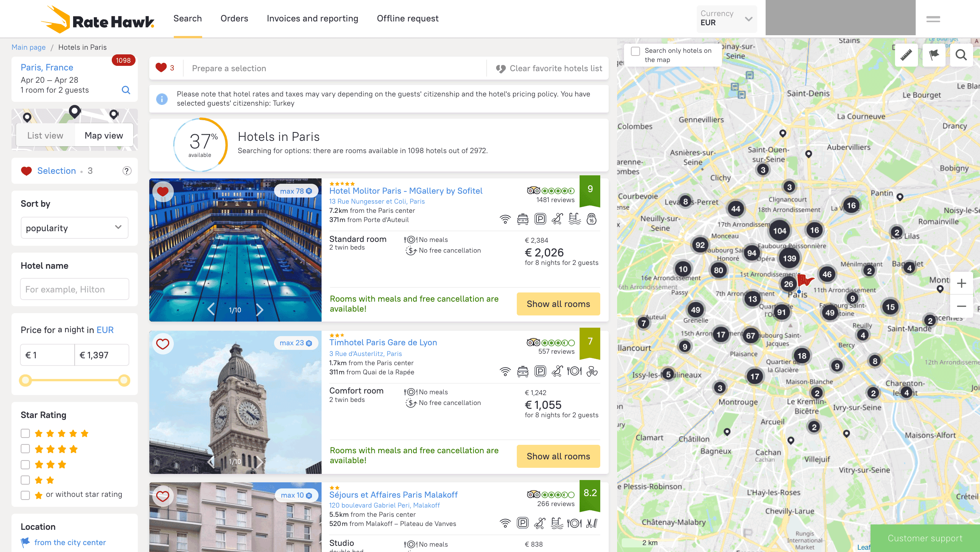Switch to List view tab
980x552 pixels.
tap(45, 136)
